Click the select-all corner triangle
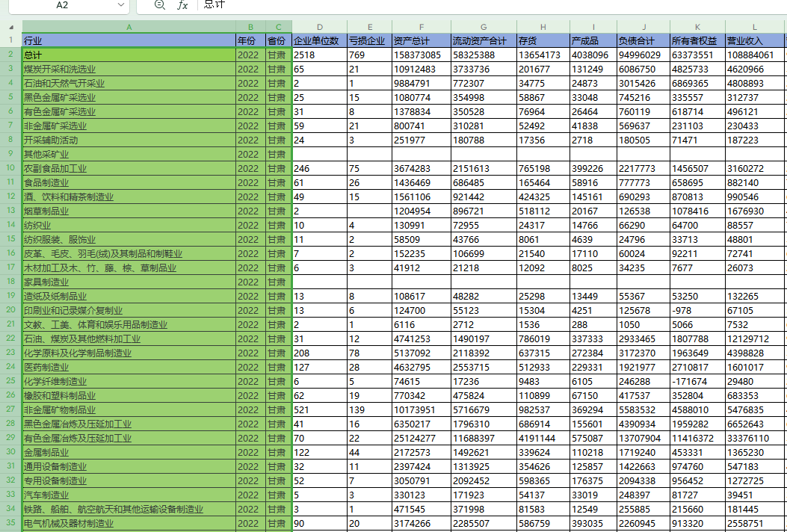787x532 pixels. tap(11, 28)
